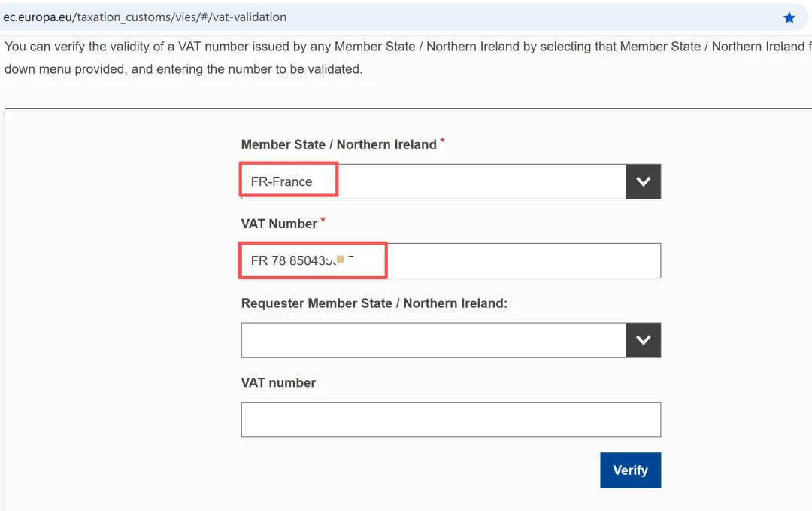Click the empty requester VAT number field
Image resolution: width=812 pixels, height=511 pixels.
click(x=450, y=420)
